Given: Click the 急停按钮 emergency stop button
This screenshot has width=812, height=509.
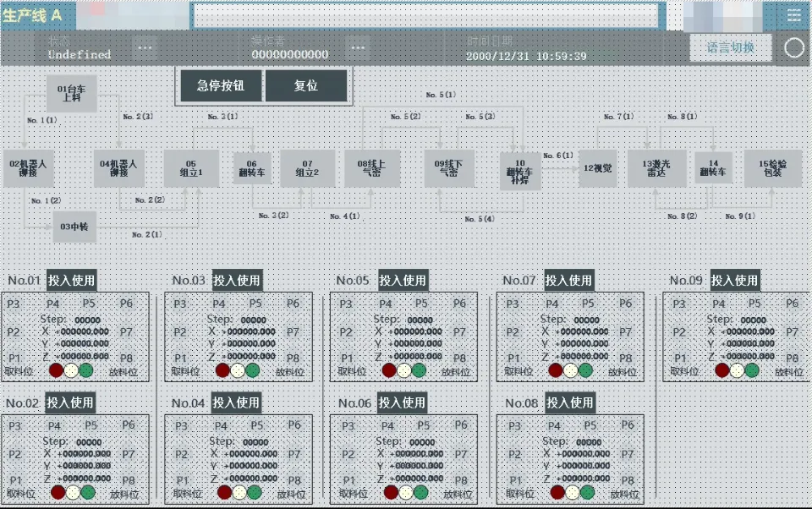Looking at the screenshot, I should tap(221, 85).
